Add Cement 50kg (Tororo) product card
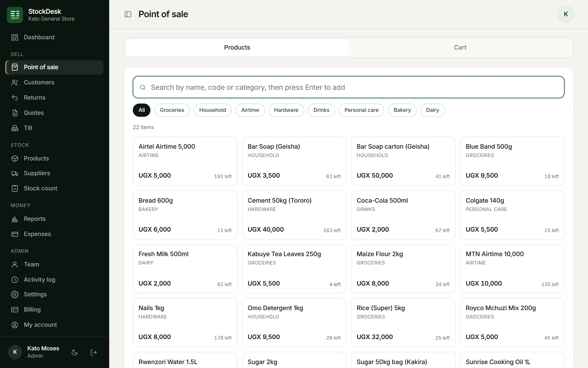Screen dimensions: 588x368 click(x=294, y=215)
